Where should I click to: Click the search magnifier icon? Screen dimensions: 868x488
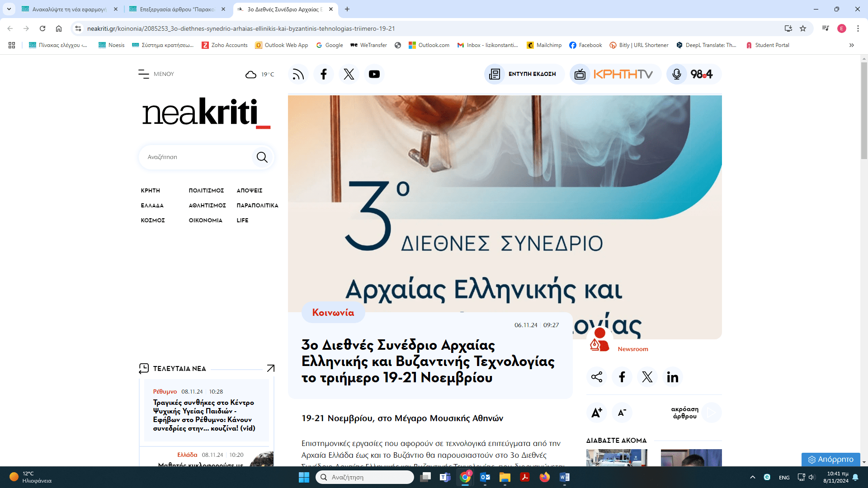[262, 157]
